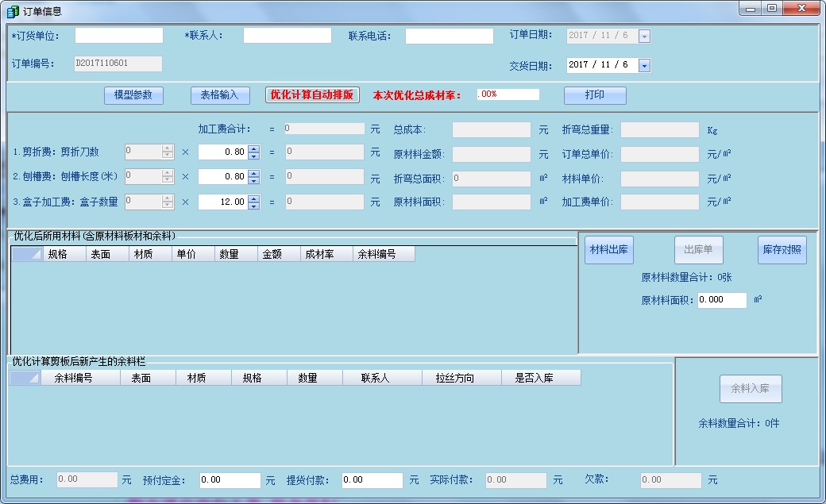Click the 材料出库 button
The width and height of the screenshot is (826, 504).
click(609, 250)
